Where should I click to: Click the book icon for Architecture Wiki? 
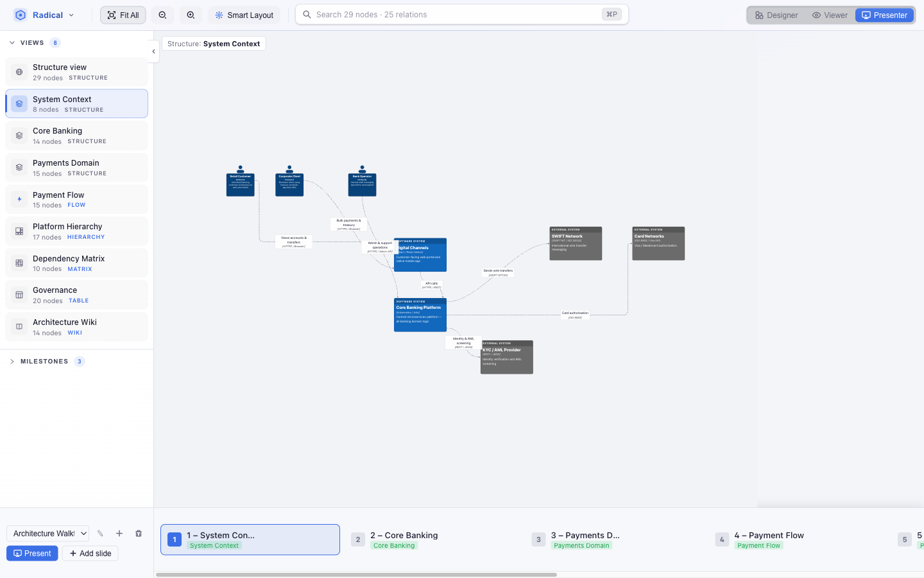pyautogui.click(x=19, y=327)
